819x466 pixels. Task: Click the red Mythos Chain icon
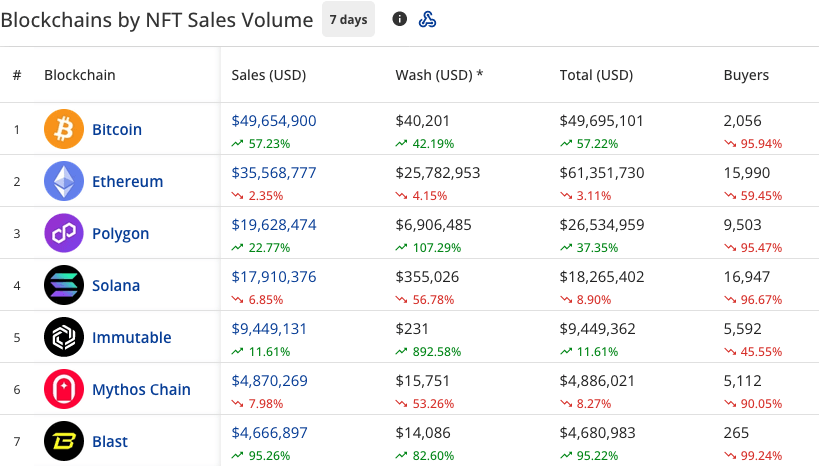[64, 389]
